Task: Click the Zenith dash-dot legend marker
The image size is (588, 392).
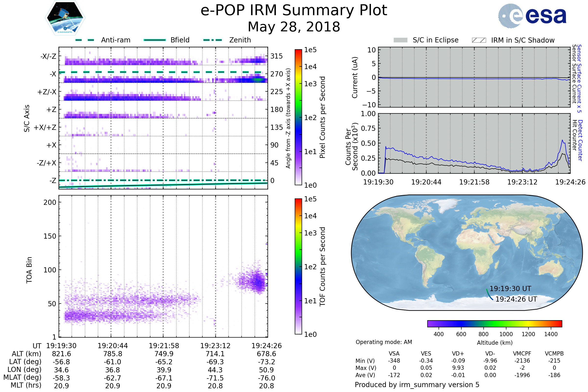Action: point(212,40)
